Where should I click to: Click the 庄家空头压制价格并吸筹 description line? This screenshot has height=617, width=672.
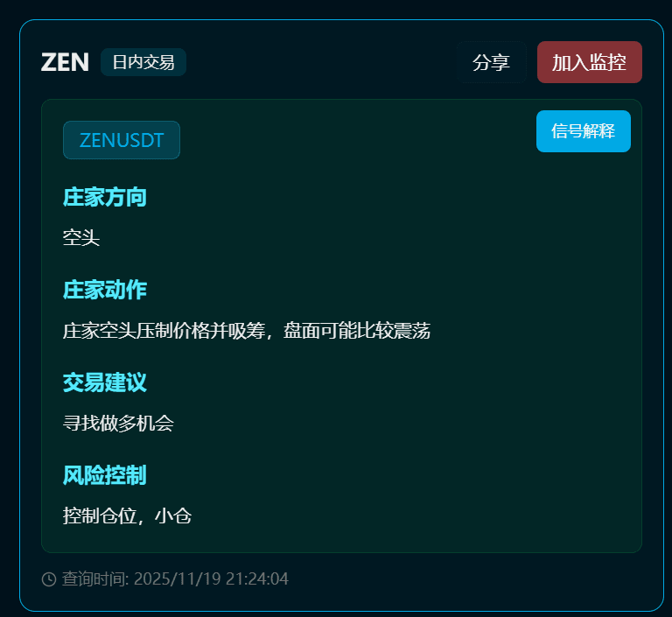point(164,331)
